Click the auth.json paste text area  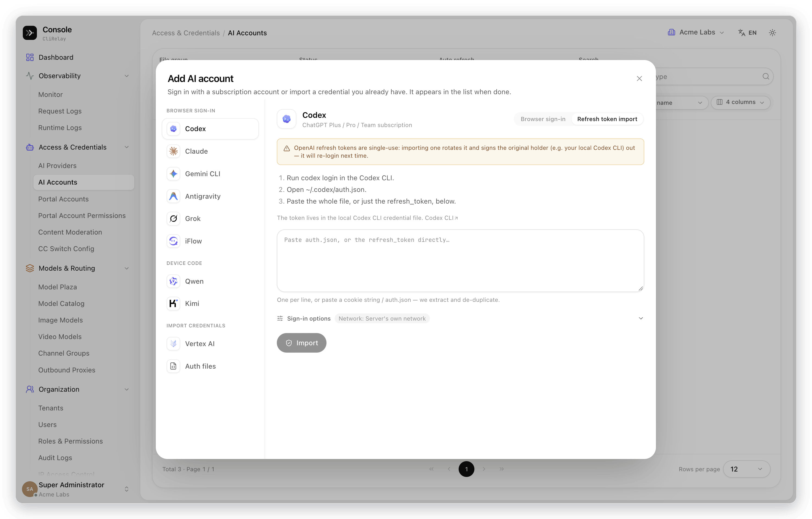(x=460, y=261)
